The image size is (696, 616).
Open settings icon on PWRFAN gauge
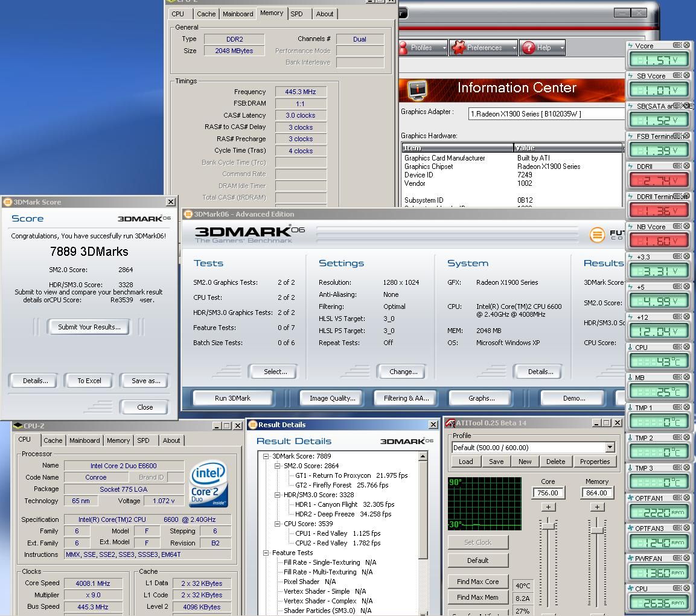[x=677, y=558]
